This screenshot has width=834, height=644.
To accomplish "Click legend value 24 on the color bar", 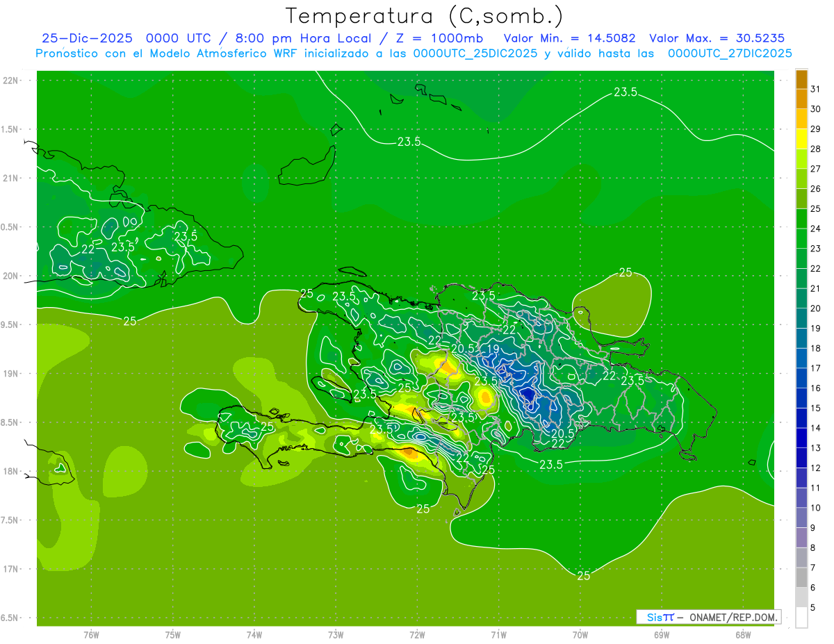I will point(815,229).
